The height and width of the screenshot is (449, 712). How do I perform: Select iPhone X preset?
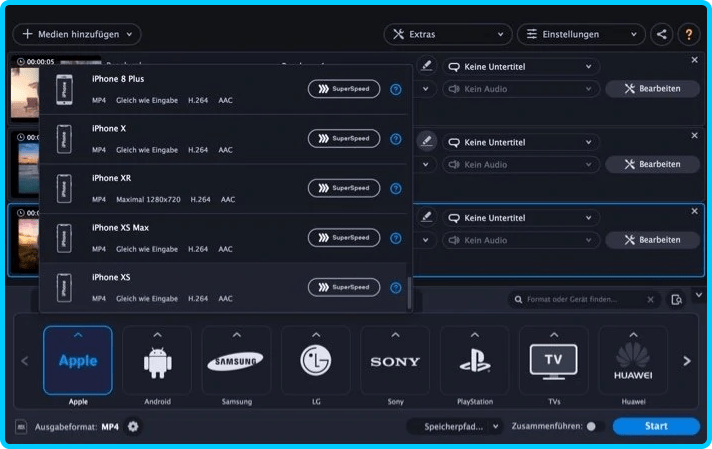pos(223,139)
